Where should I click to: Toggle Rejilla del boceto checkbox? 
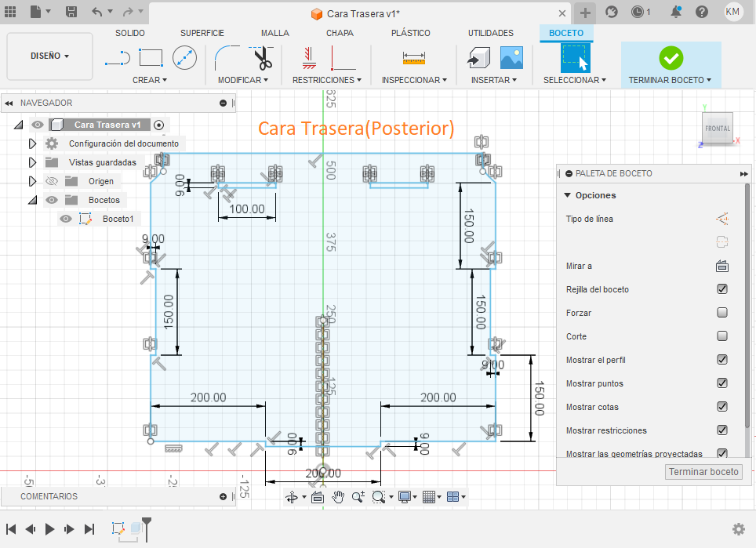pos(721,289)
